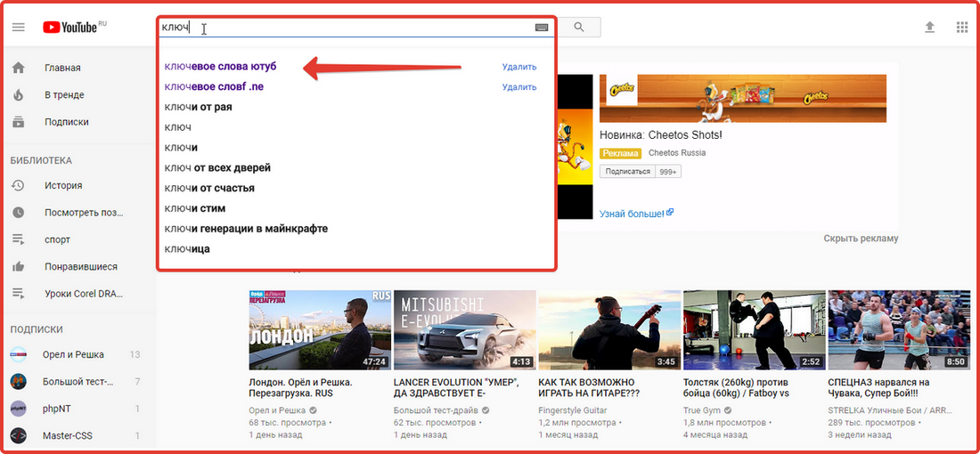Click Скрыть рекламу
This screenshot has width=980, height=454.
861,238
